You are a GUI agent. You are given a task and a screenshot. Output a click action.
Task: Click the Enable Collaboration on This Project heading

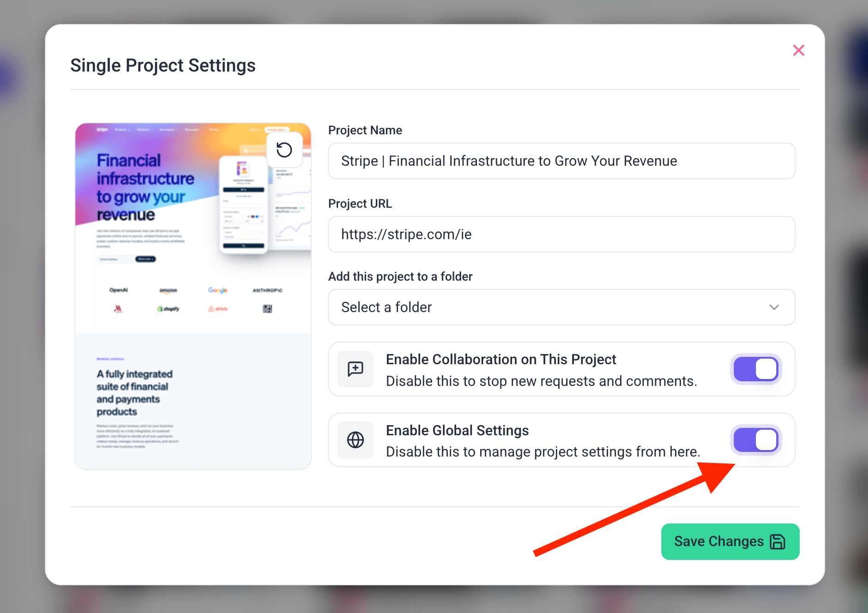[x=500, y=359]
